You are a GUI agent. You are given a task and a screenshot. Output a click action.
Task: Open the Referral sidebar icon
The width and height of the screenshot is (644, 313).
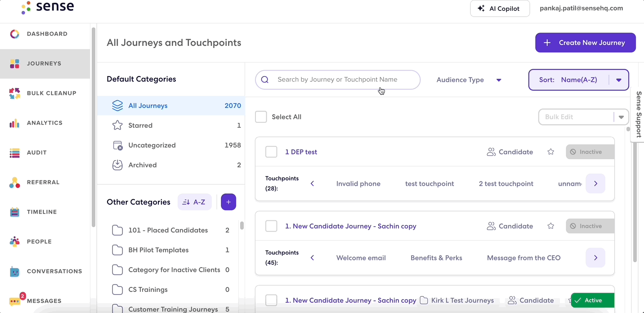15,182
